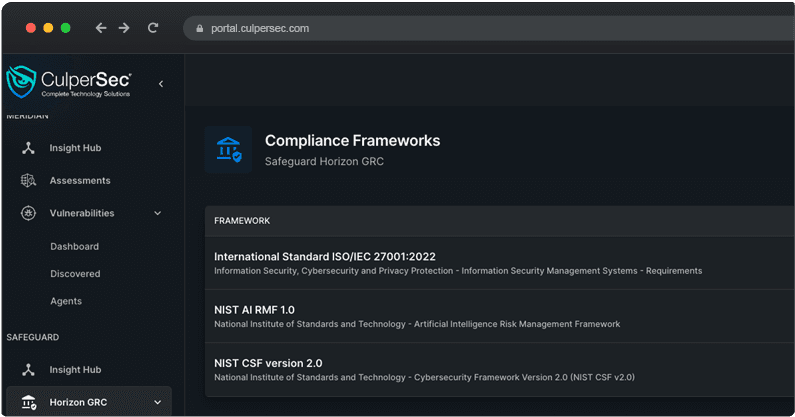Open the NIST AI RMF 1.0 framework

[x=254, y=310]
